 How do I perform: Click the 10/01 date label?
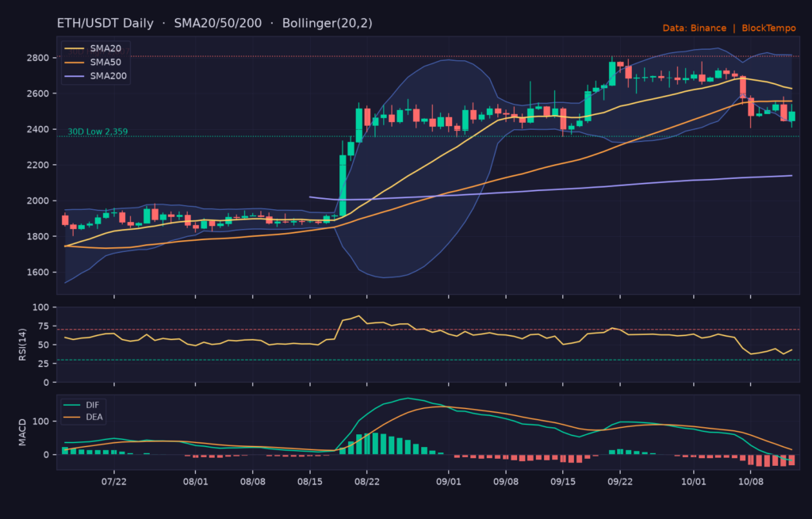tap(693, 482)
